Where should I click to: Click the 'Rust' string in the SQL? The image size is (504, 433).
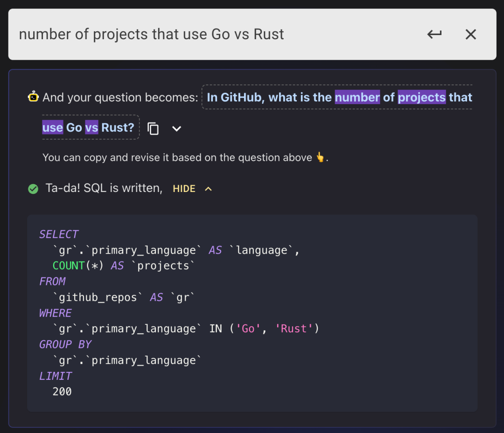coord(294,329)
